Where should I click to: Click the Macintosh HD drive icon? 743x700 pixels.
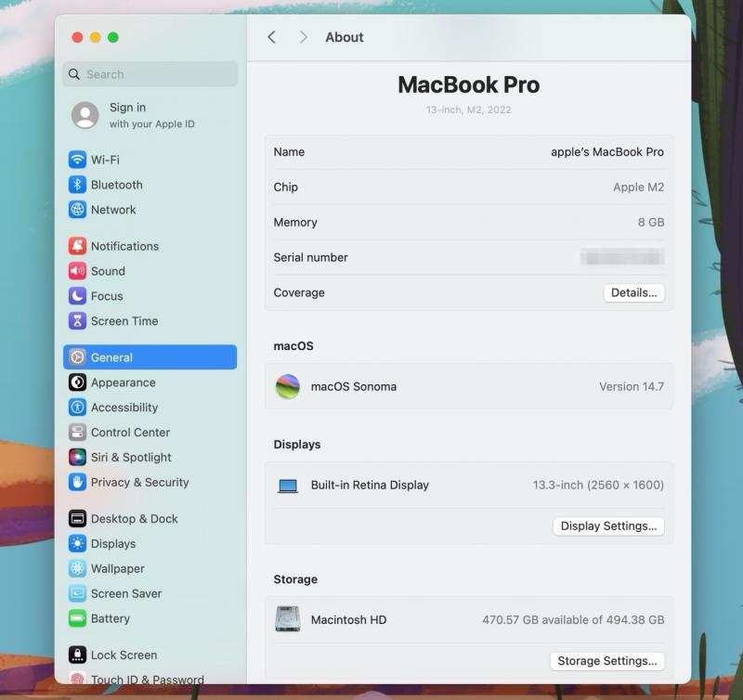point(288,618)
